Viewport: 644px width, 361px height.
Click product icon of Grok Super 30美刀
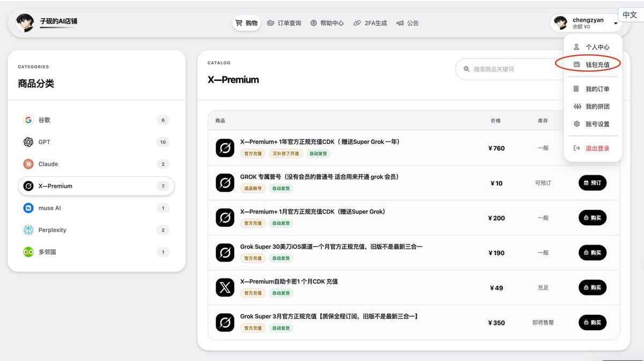click(225, 253)
